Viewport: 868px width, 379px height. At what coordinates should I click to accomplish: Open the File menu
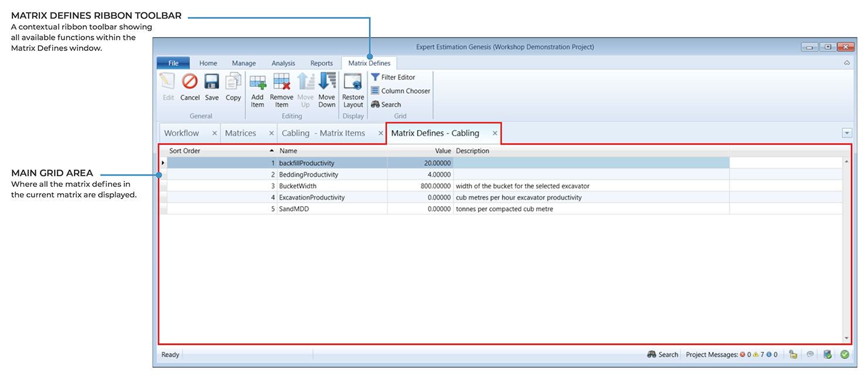click(x=174, y=63)
